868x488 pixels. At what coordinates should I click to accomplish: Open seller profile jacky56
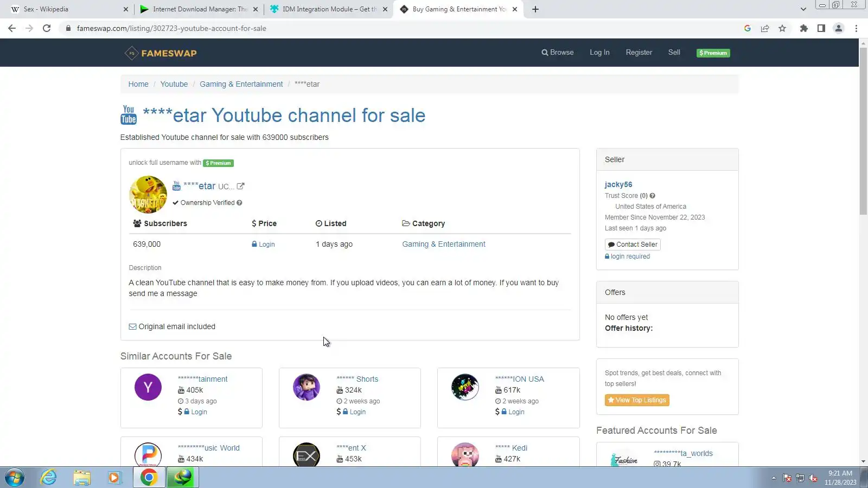pyautogui.click(x=618, y=184)
